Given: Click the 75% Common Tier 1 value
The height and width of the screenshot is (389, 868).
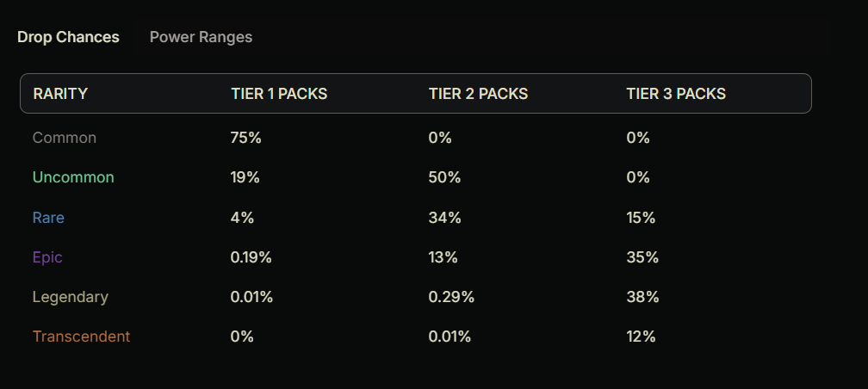Looking at the screenshot, I should click(x=245, y=138).
